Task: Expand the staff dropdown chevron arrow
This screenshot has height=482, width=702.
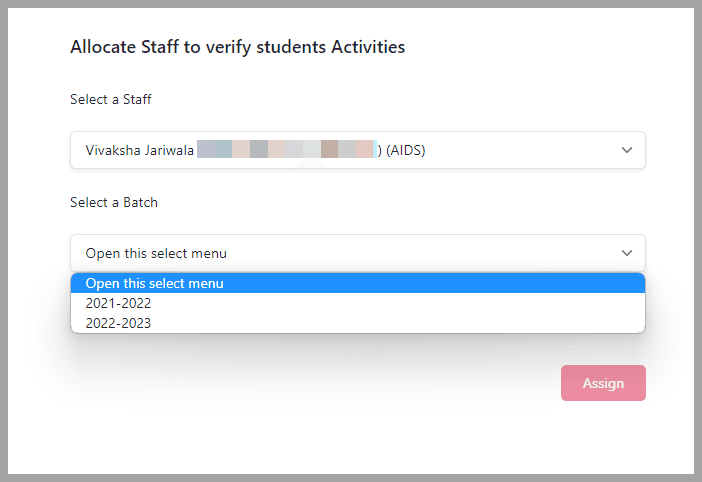Action: click(627, 150)
